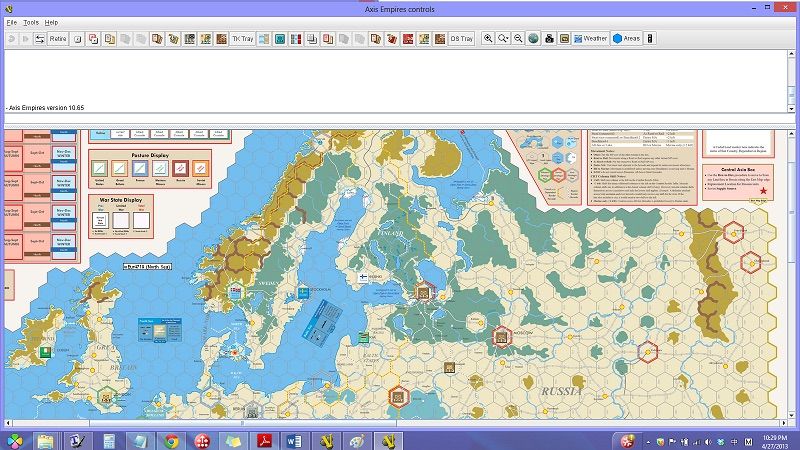The image size is (800, 450).
Task: Select the Sweden flag counter at Stockholm
Action: 303,293
